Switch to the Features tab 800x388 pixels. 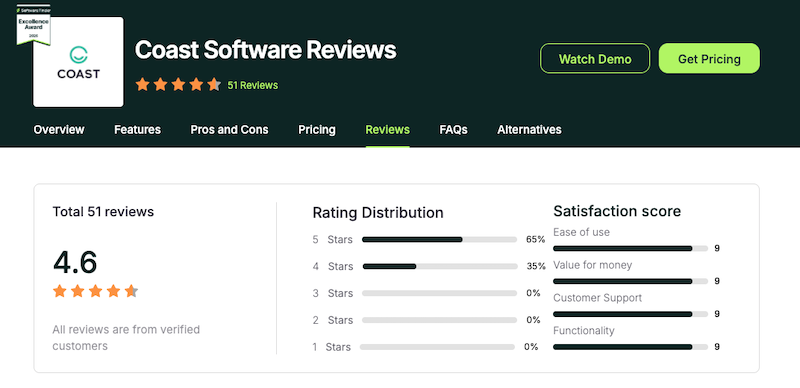click(x=137, y=130)
